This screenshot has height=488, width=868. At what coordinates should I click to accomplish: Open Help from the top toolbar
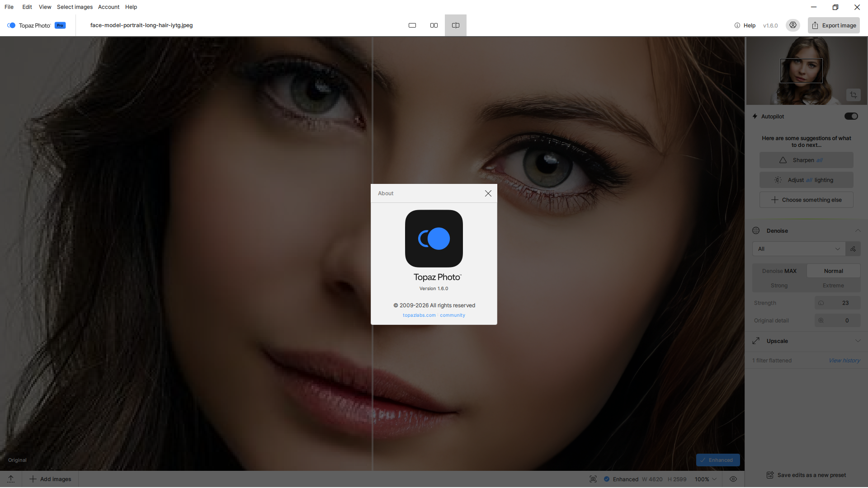745,25
